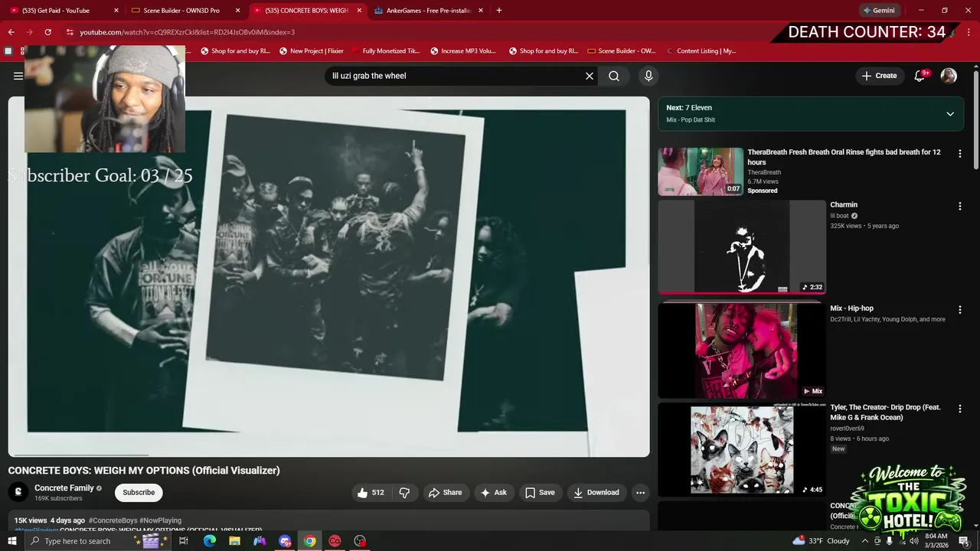Viewport: 980px width, 551px height.
Task: Open Concrete Family channel name link
Action: (64, 488)
